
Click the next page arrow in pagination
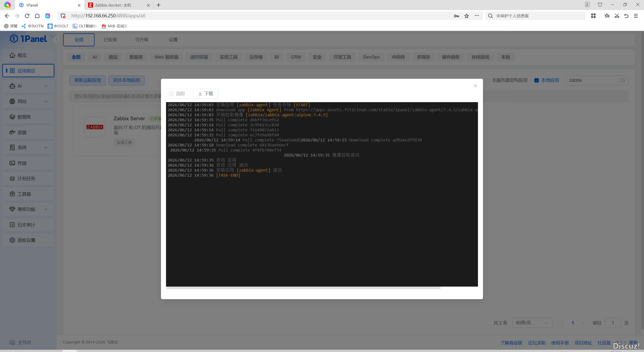click(583, 323)
